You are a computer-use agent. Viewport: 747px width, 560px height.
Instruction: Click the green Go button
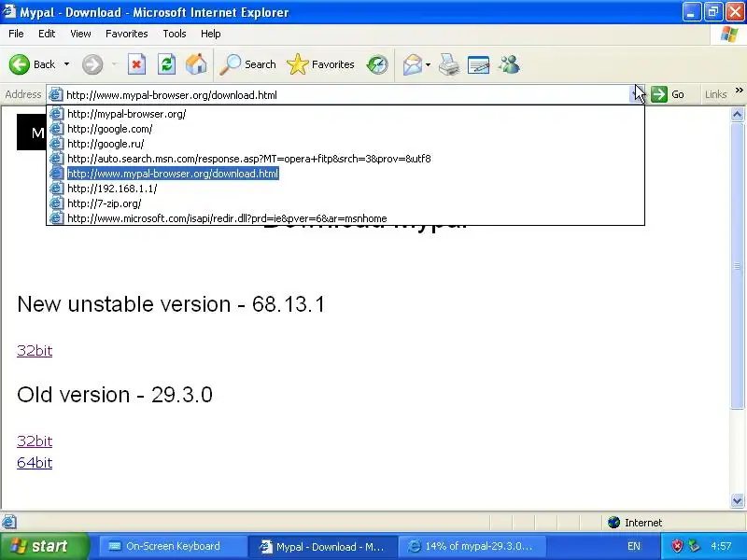point(668,94)
